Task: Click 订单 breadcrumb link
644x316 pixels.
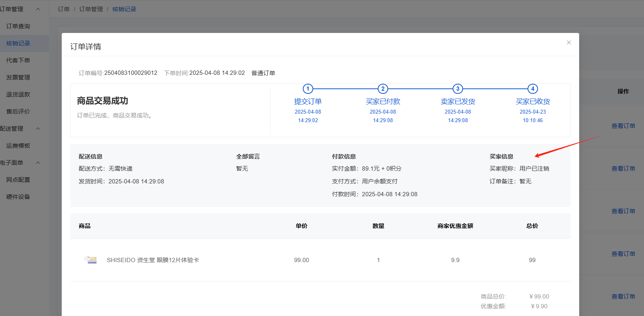Action: (64, 9)
